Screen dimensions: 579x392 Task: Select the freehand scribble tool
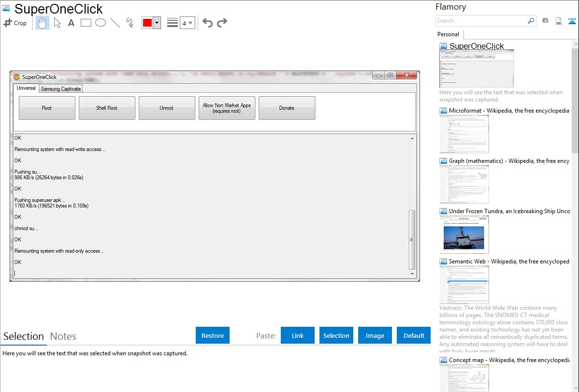(130, 23)
